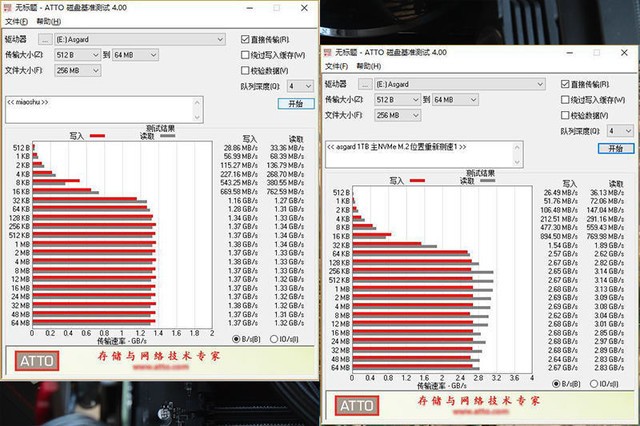
Task: Click 26.49 MB/s write value in right window
Action: [561, 193]
